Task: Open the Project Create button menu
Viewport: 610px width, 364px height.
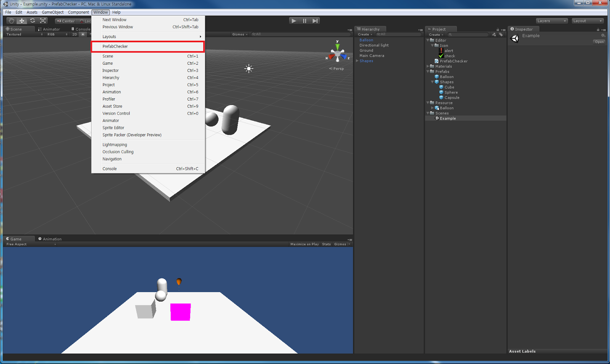Action: pos(436,35)
